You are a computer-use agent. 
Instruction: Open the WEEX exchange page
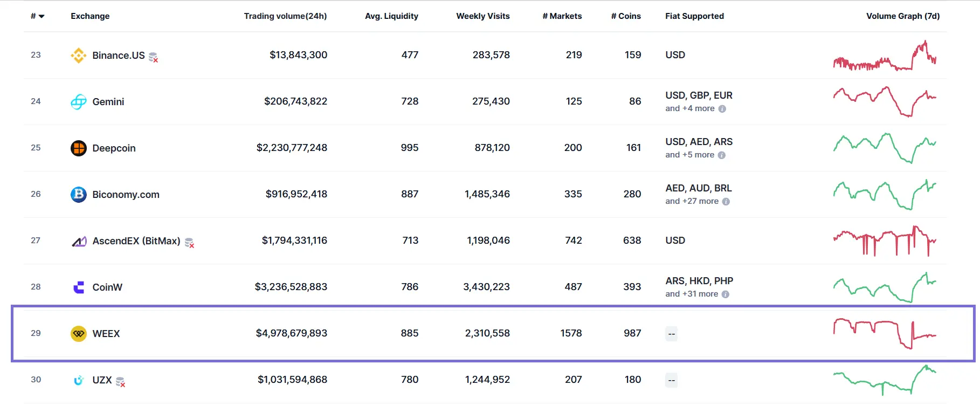[106, 334]
